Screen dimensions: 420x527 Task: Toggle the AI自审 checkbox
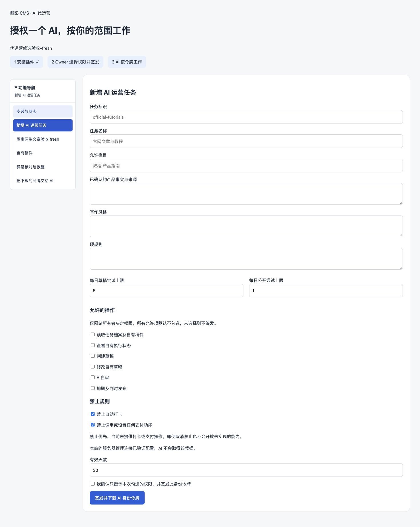click(x=93, y=377)
